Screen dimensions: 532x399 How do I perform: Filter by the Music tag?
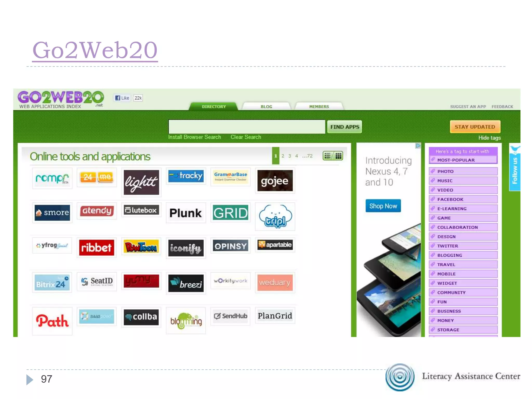[x=463, y=181]
